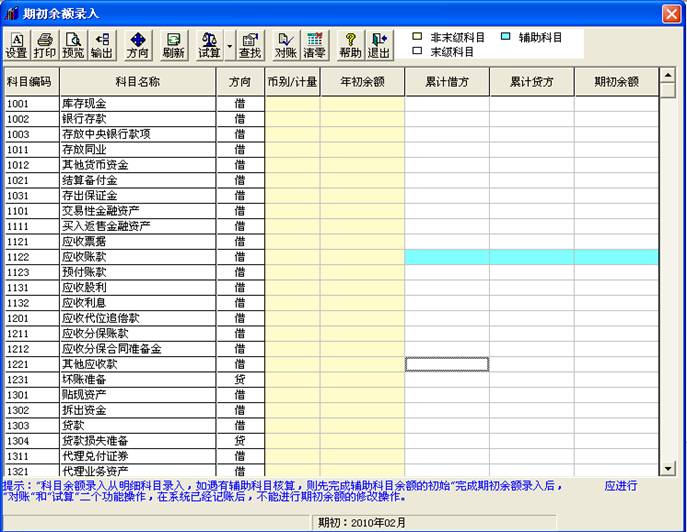The height and width of the screenshot is (532, 687).
Task: Click 库存现金 期初余额 cell
Action: 616,104
